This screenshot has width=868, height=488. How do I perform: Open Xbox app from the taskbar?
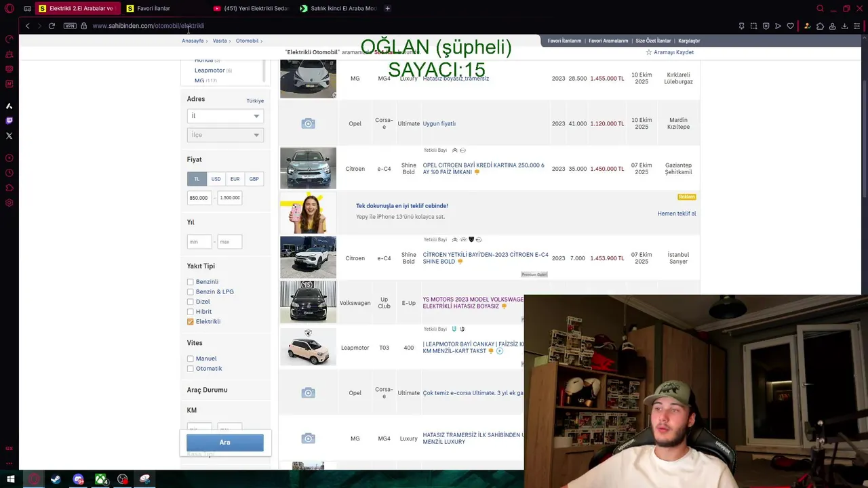point(100,479)
